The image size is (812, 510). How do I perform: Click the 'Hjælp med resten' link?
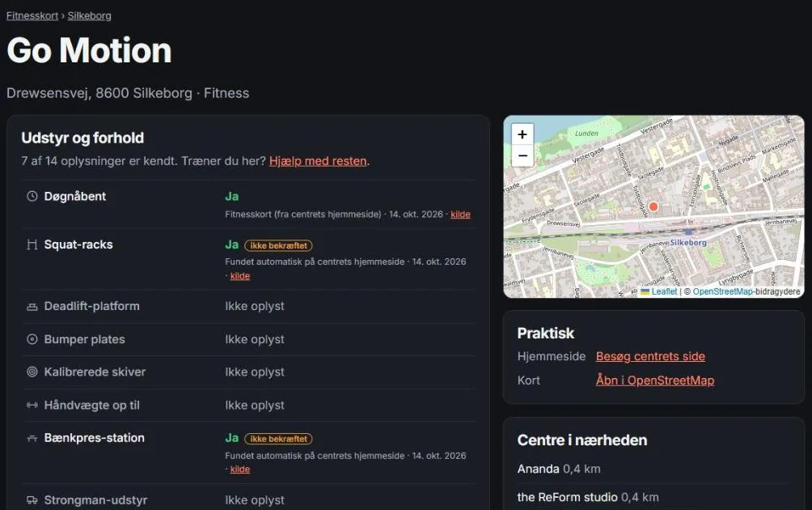tap(318, 160)
